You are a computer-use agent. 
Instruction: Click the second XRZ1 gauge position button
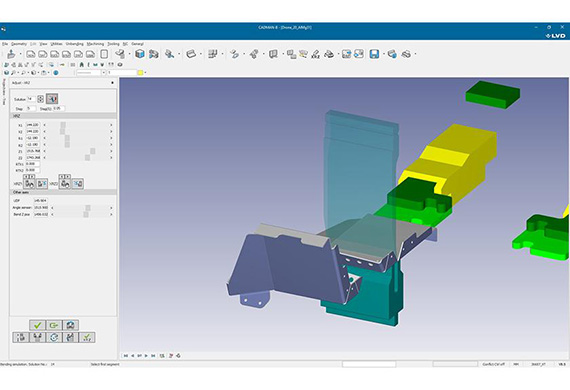coord(42,184)
